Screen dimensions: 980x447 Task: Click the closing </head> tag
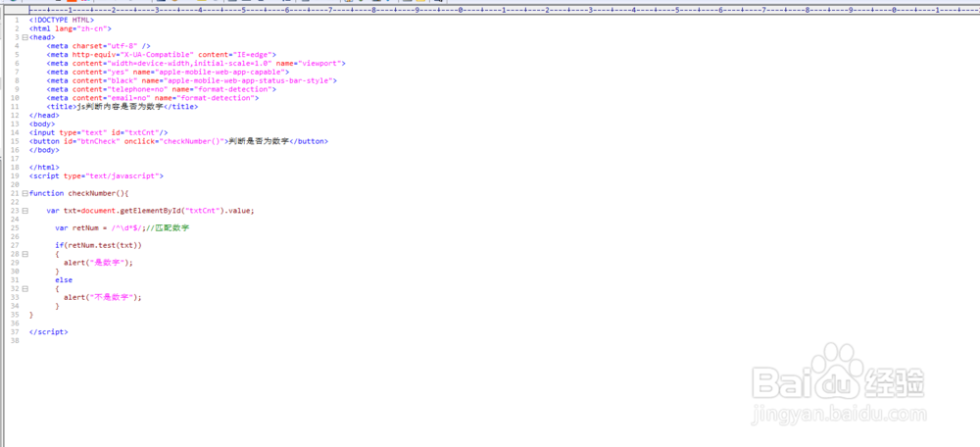[x=44, y=115]
